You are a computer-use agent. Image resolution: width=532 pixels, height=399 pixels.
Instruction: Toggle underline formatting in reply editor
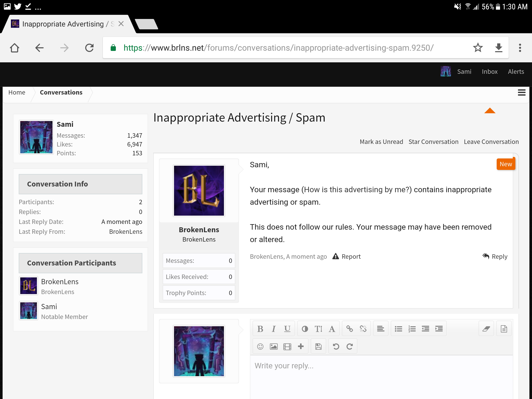pos(287,329)
